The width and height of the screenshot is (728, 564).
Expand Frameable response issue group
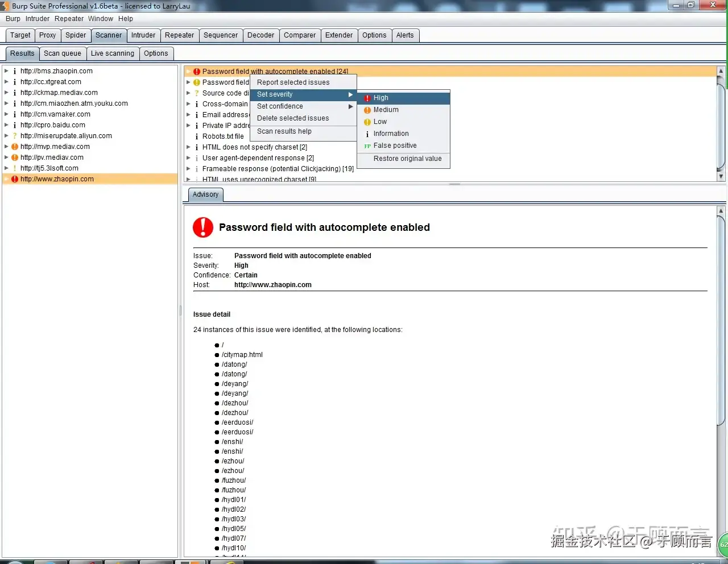[189, 169]
